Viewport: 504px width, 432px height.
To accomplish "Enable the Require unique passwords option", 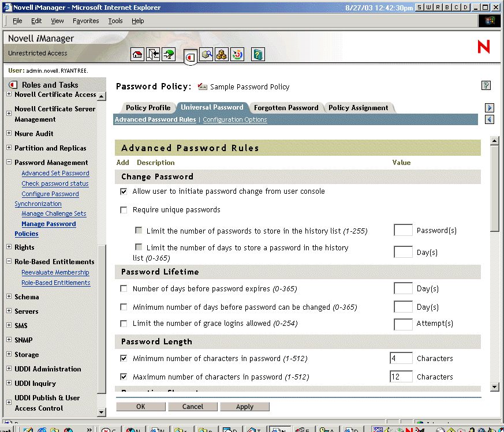I will 124,210.
